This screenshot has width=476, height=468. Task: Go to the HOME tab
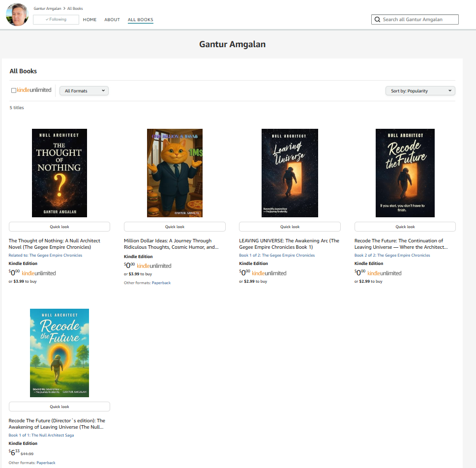(x=89, y=20)
